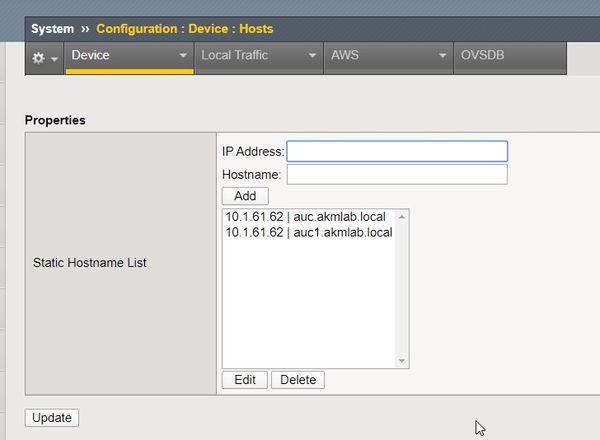Click into the Hostname text field
This screenshot has width=600, height=440.
[x=396, y=175]
